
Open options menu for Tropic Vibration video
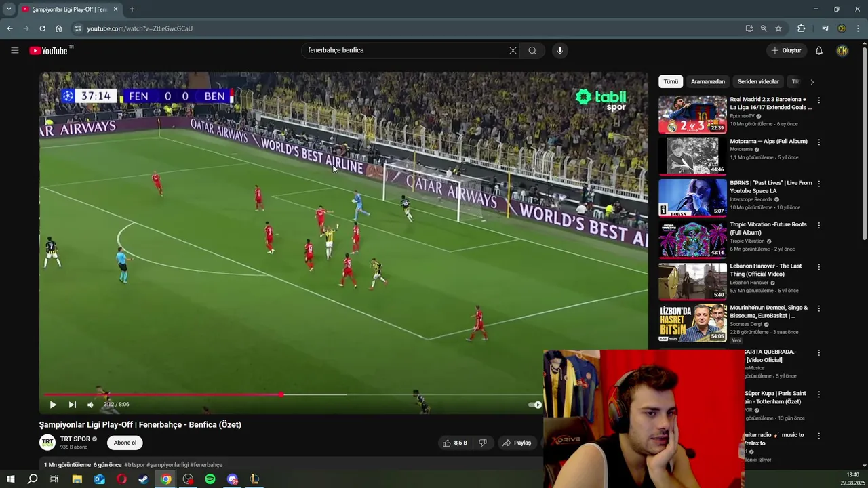(x=818, y=225)
